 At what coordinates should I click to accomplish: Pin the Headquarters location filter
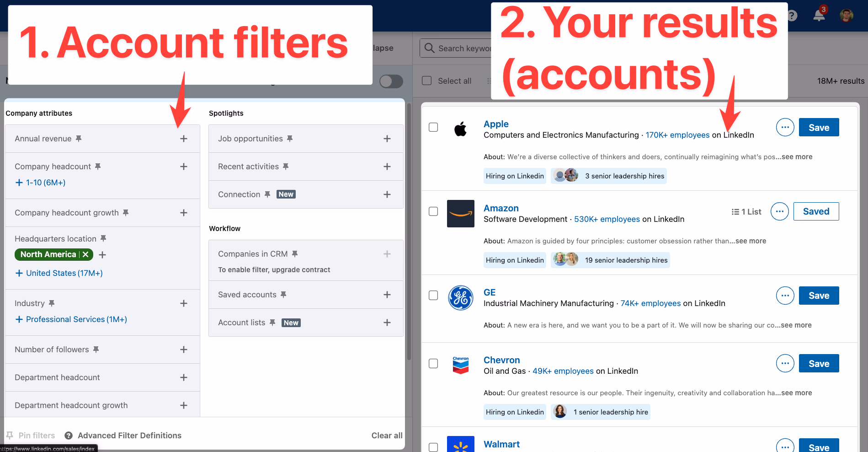pyautogui.click(x=103, y=238)
